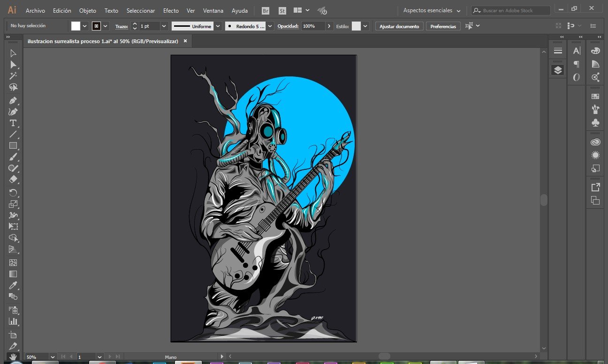Select the Column Graph tool
This screenshot has height=364, width=608.
coord(13,321)
